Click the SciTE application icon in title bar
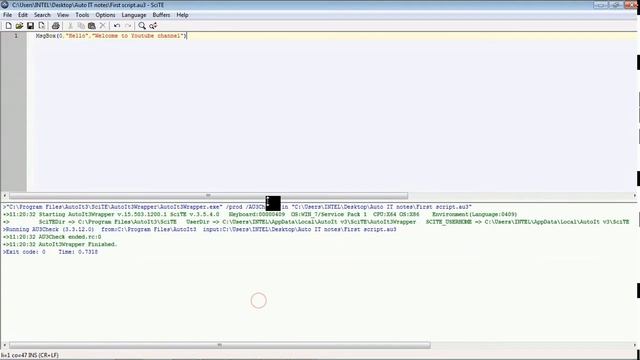 point(5,5)
